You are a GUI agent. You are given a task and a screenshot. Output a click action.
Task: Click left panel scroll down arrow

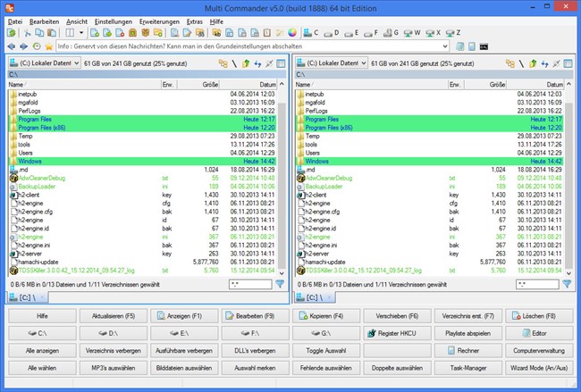[x=282, y=273]
